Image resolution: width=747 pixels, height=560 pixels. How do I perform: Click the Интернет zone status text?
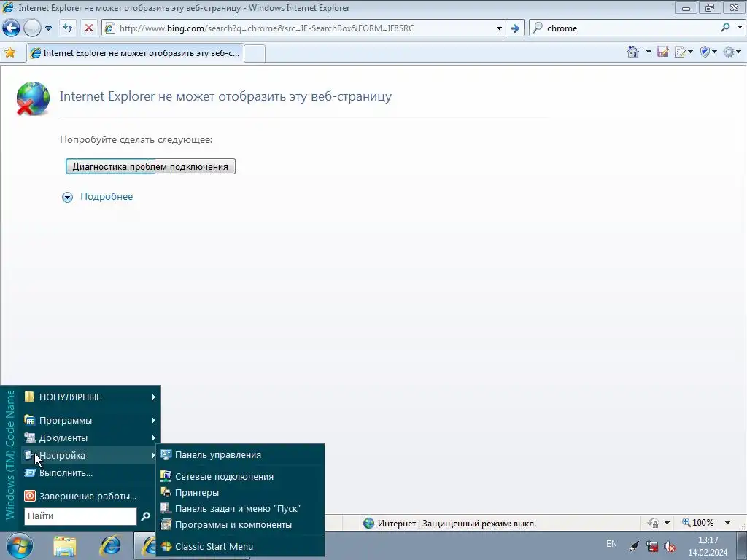pyautogui.click(x=457, y=524)
